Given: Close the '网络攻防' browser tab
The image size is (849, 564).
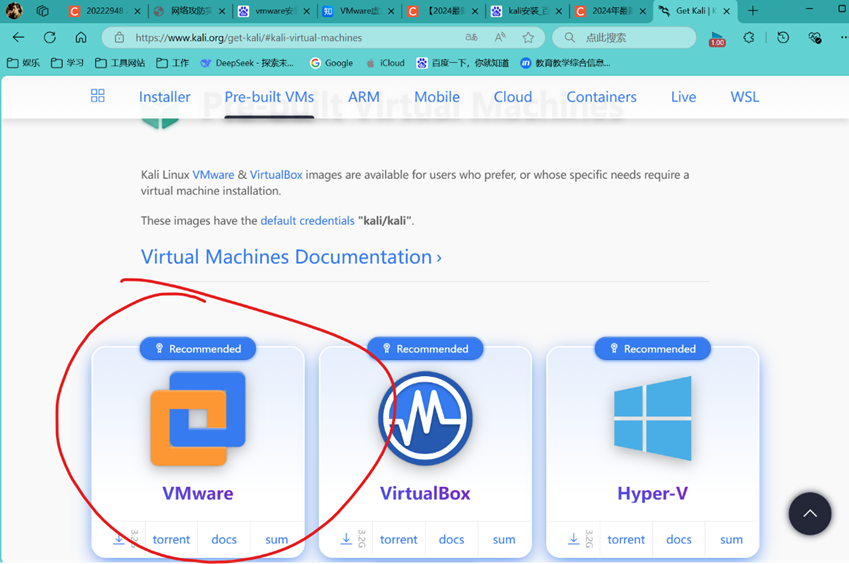Looking at the screenshot, I should 222,11.
